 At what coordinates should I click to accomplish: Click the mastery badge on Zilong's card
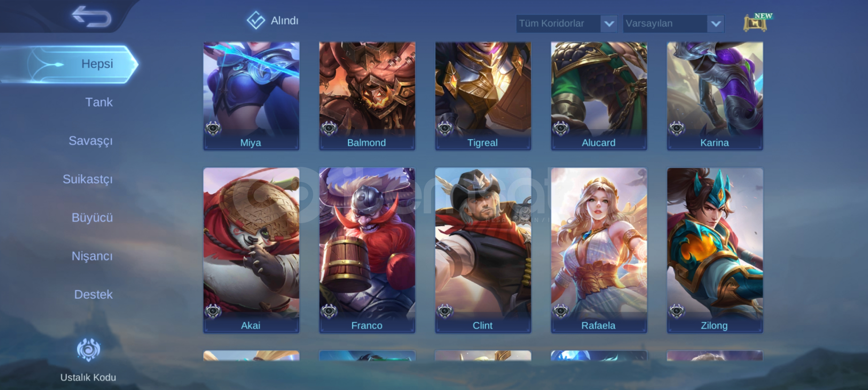(676, 311)
